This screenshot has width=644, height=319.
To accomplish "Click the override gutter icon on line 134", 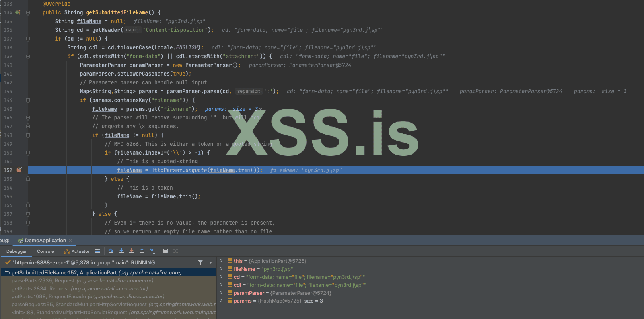I will 18,12.
